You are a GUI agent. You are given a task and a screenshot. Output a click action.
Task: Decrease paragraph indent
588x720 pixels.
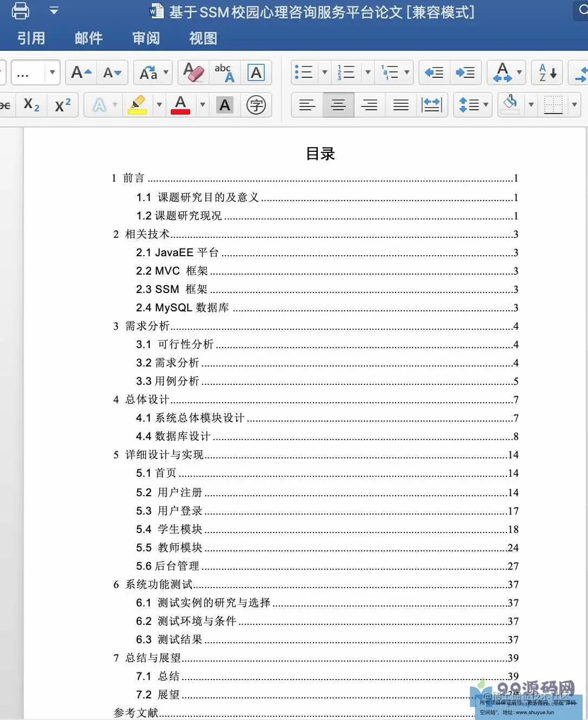click(434, 72)
